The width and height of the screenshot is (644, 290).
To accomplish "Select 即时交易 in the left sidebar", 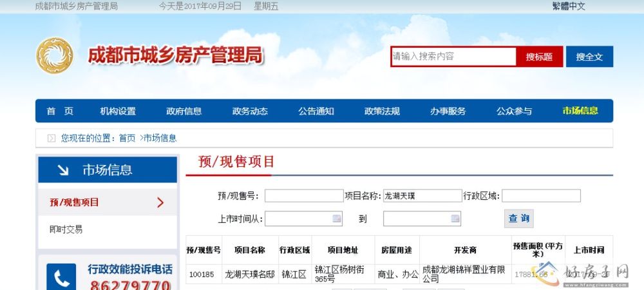I will click(x=66, y=229).
